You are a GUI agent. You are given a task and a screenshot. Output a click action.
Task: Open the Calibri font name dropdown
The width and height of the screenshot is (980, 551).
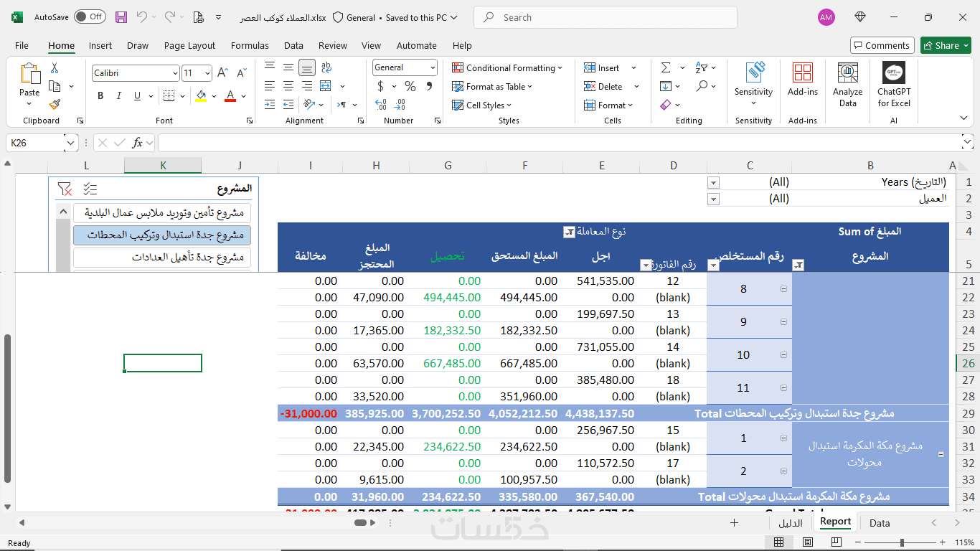[x=175, y=73]
